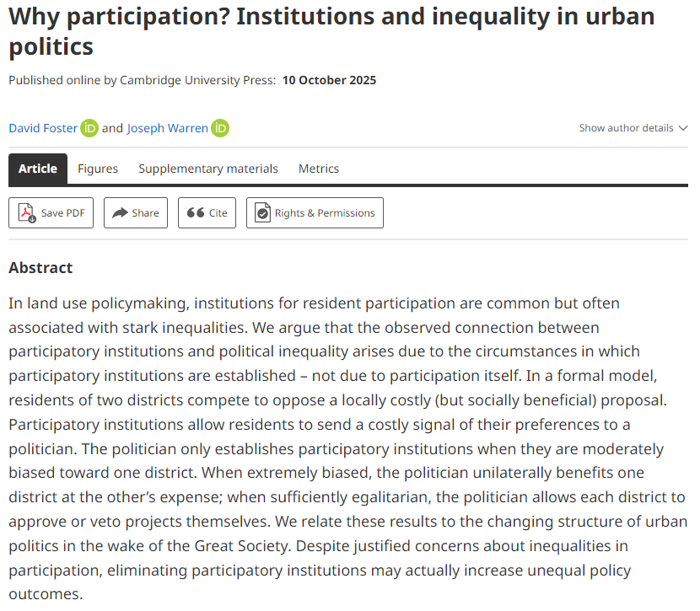700x611 pixels.
Task: Click Joseph Warren's ORCID iD icon
Action: click(220, 128)
